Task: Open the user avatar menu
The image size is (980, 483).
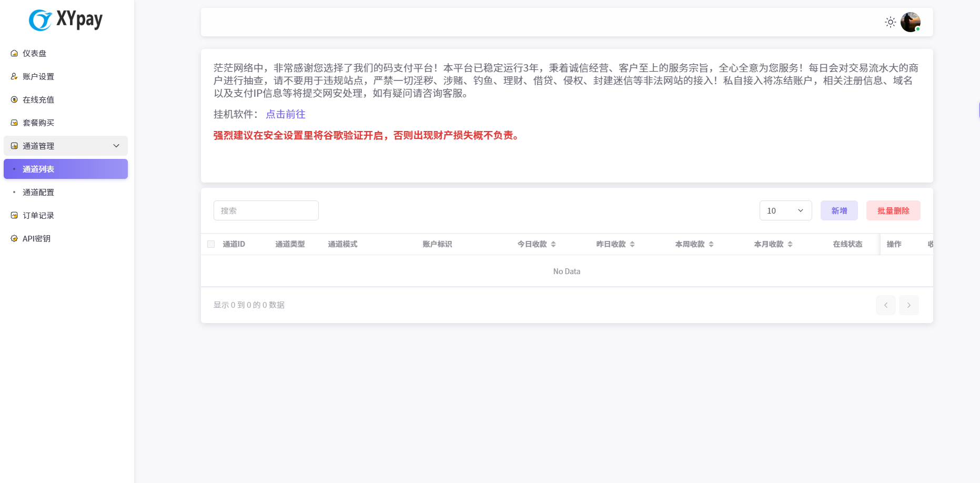Action: click(910, 22)
